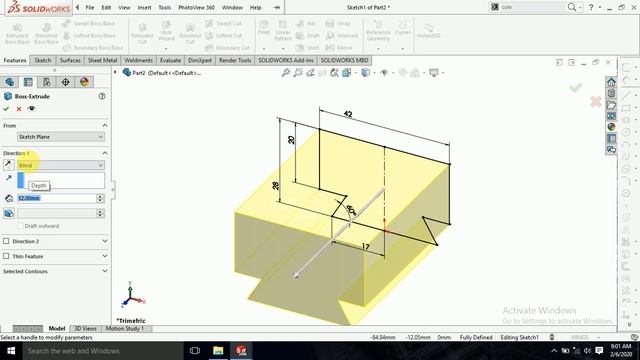Switch to the Render Tools tab
The image size is (640, 360).
pyautogui.click(x=235, y=60)
